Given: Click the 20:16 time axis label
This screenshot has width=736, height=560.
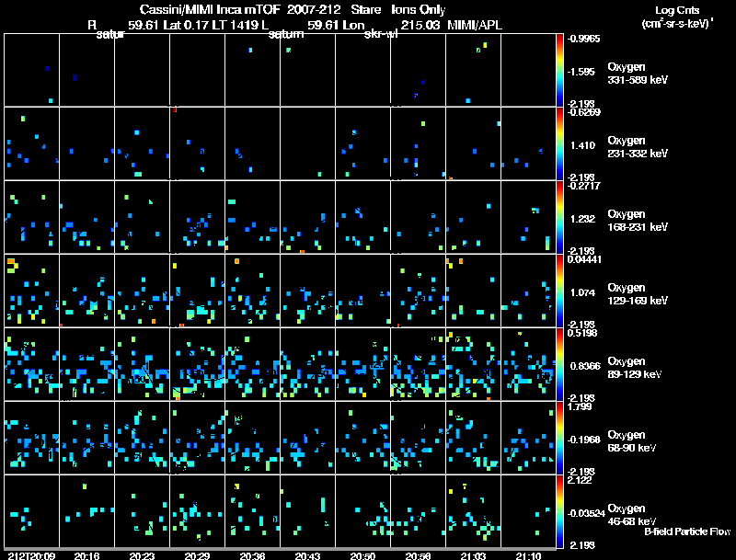Looking at the screenshot, I should [x=86, y=555].
